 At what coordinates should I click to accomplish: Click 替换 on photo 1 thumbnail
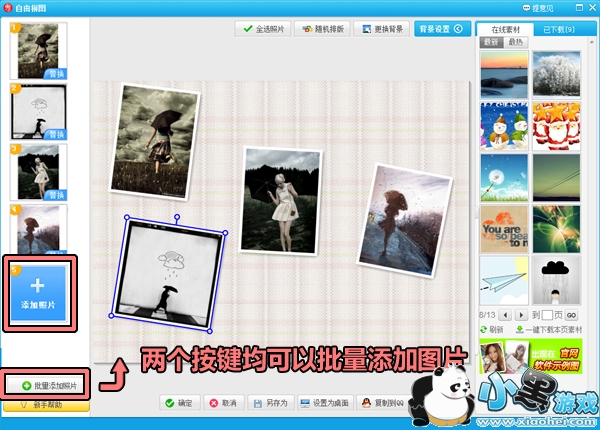[56, 73]
